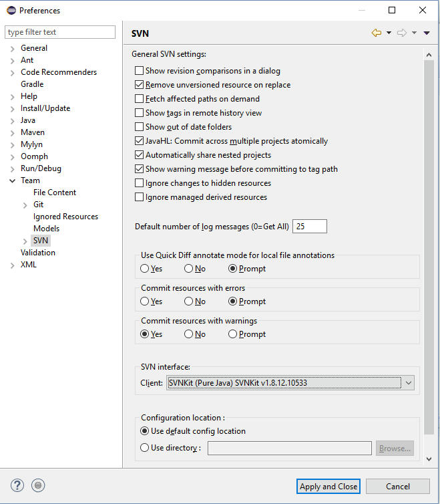
Task: Expand the Code Recommenders tree node
Action: [12, 73]
